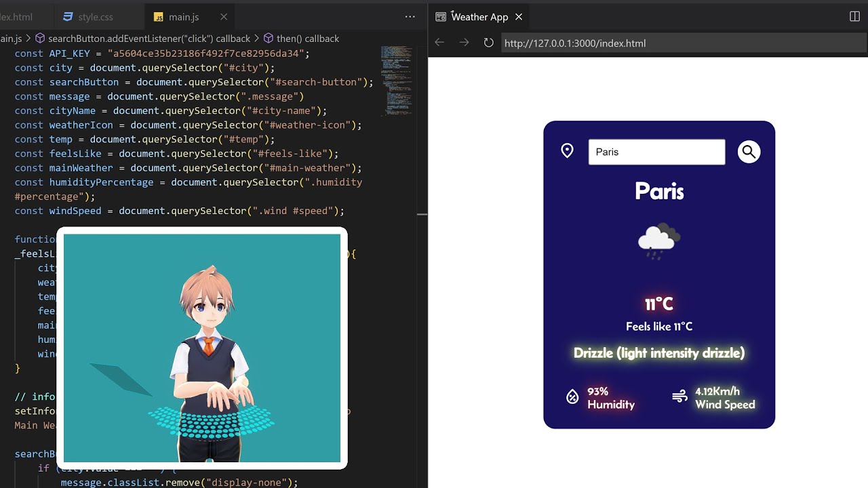Click the avatar webcam overlay thumbnail
The height and width of the screenshot is (488, 868).
click(x=202, y=348)
